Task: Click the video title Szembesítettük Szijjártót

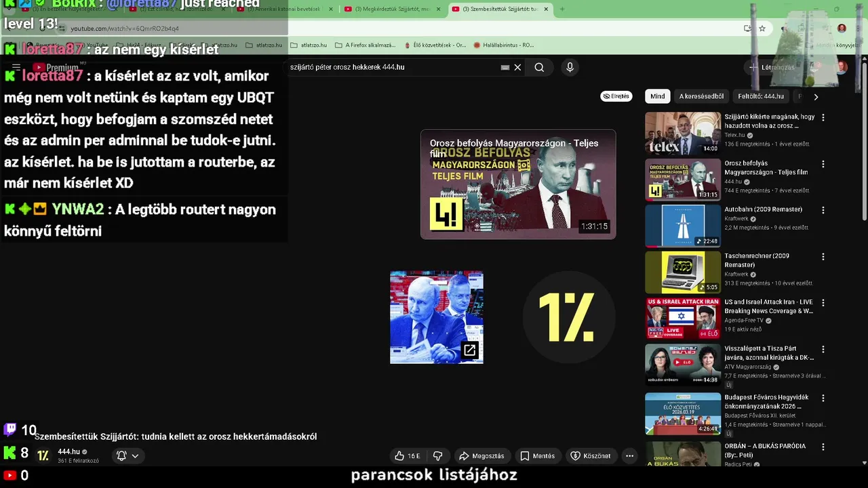Action: 176,436
